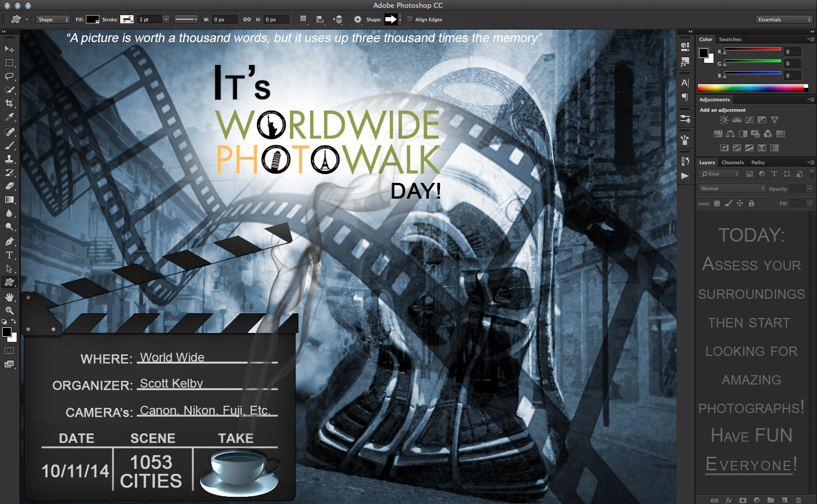Swap foreground and background colors
The width and height of the screenshot is (817, 504).
(x=14, y=322)
